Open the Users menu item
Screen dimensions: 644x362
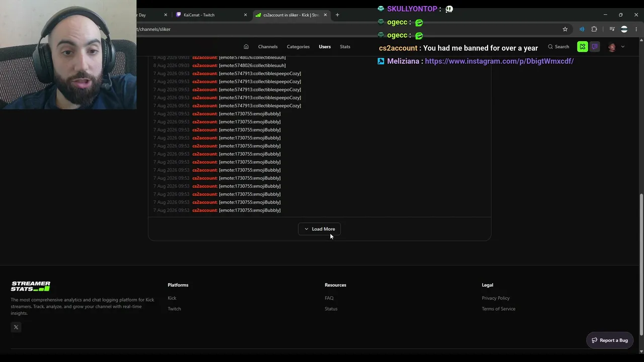pos(325,47)
